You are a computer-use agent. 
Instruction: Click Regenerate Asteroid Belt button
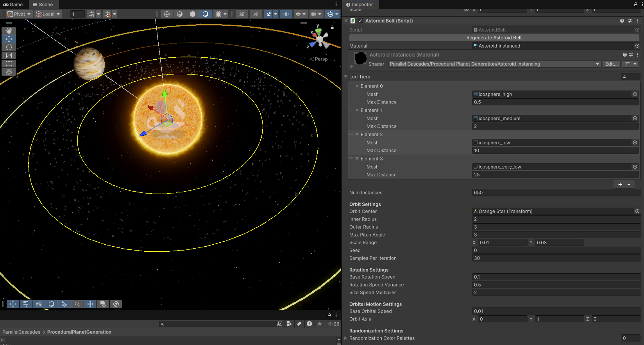point(494,38)
